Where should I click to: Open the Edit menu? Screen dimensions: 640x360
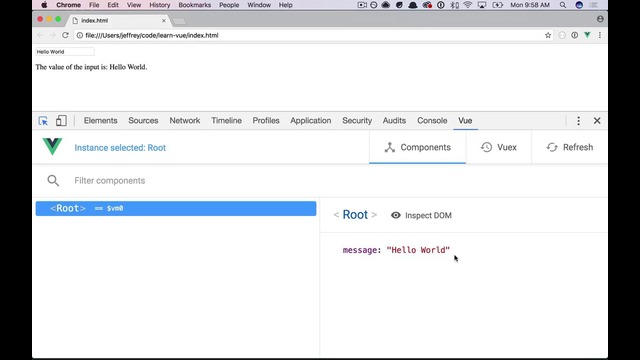(x=113, y=5)
